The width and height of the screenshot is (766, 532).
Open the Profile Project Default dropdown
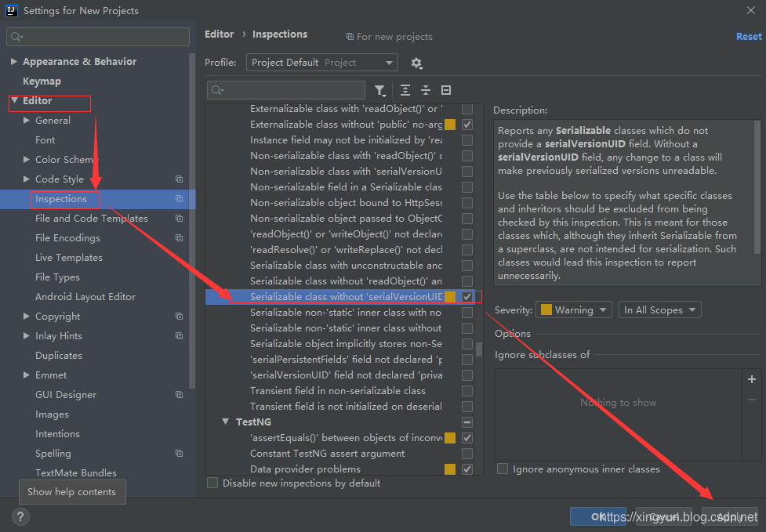[x=322, y=63]
